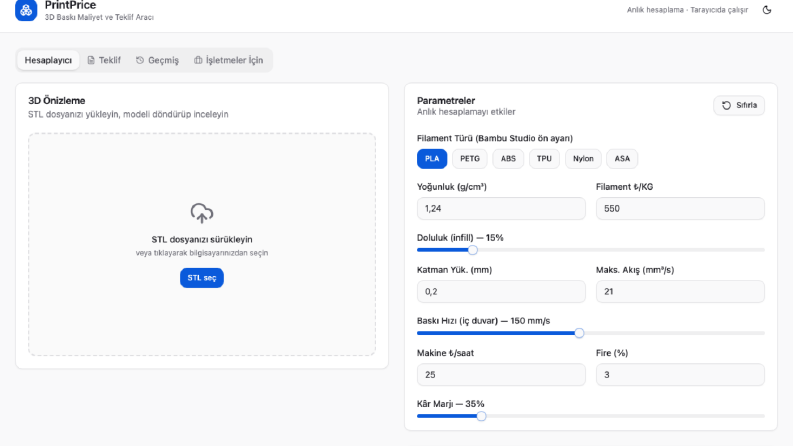Open the Geçmiş history tab
The image size is (793, 446).
pyautogui.click(x=157, y=60)
